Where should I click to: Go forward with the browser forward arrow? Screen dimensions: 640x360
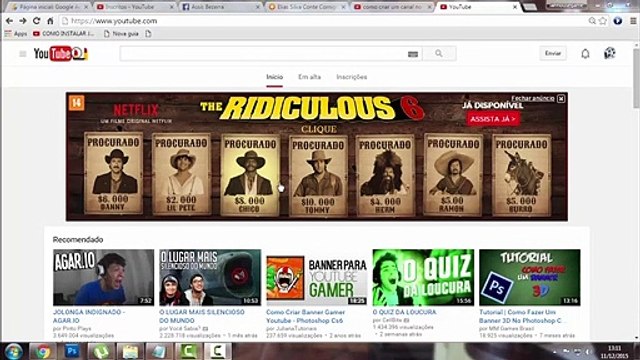point(23,21)
